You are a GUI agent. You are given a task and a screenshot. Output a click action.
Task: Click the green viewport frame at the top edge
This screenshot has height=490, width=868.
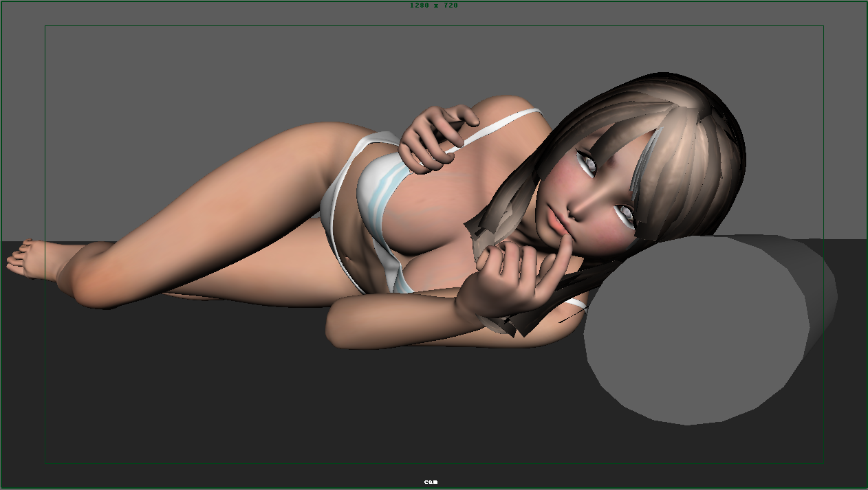tap(206, 1)
